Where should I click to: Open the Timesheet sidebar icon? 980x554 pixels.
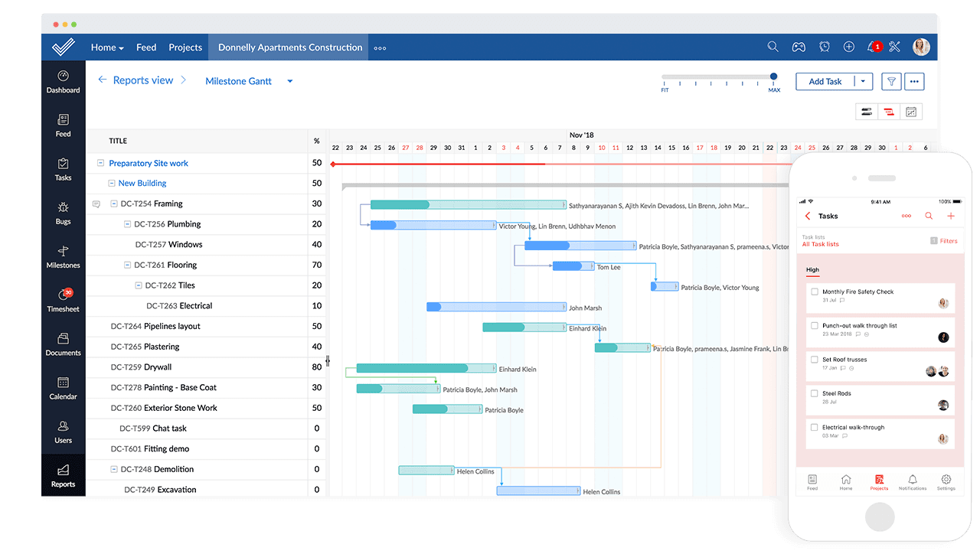63,299
